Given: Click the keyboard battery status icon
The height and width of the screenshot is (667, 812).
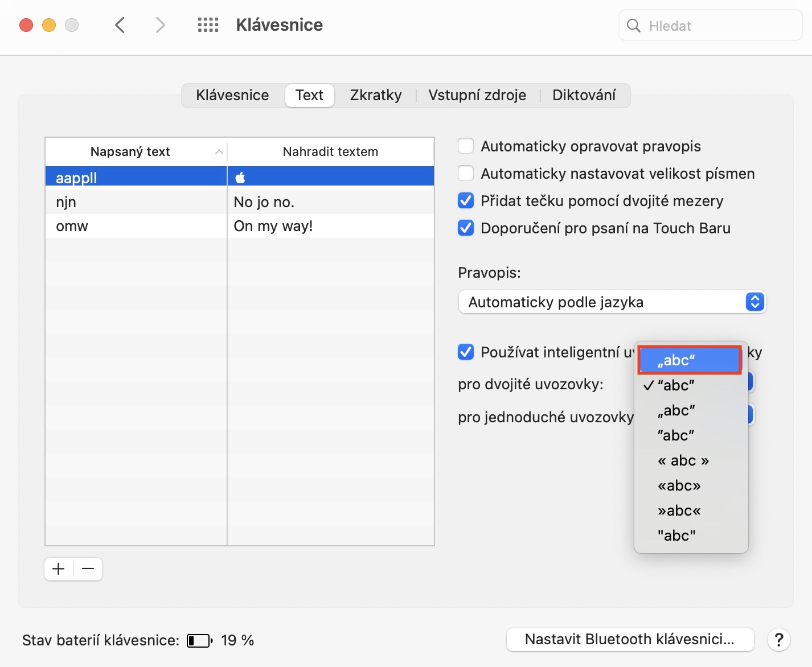Looking at the screenshot, I should click(x=199, y=641).
